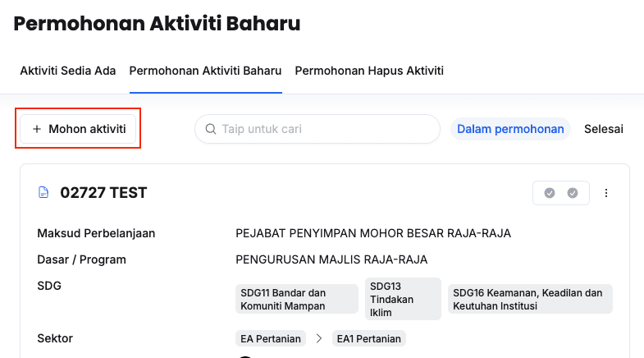Image resolution: width=644 pixels, height=358 pixels.
Task: Switch to the Selesai filter
Action: (604, 129)
